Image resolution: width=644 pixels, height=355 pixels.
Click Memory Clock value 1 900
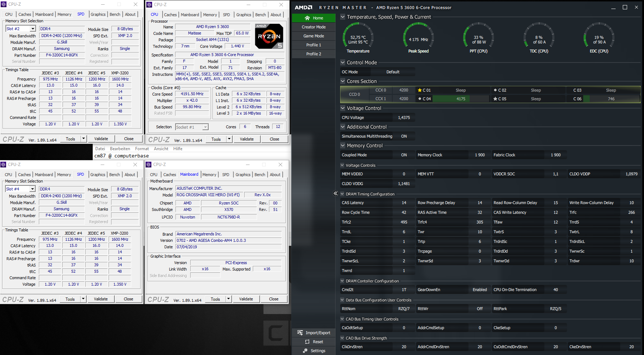480,155
